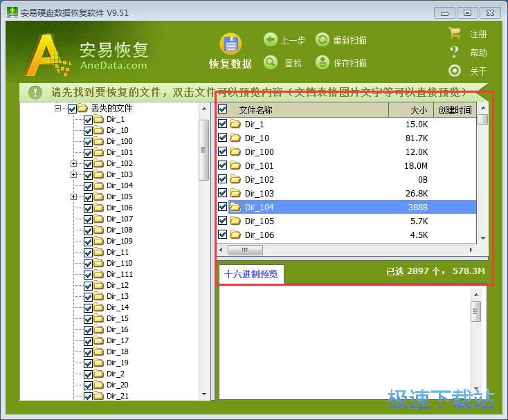Expand the Dir_103 tree node

tap(73, 174)
